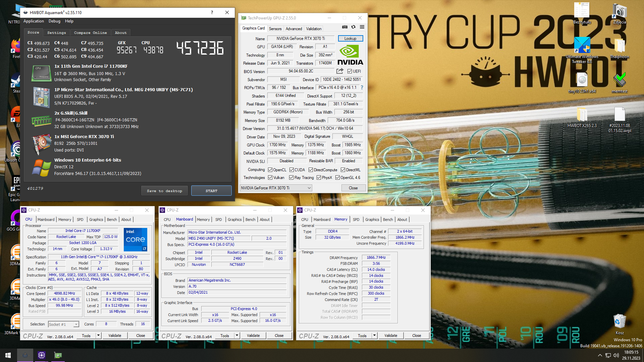Open the memtest desktop icon
Viewport: 644px width, 362px height.
coord(620,83)
